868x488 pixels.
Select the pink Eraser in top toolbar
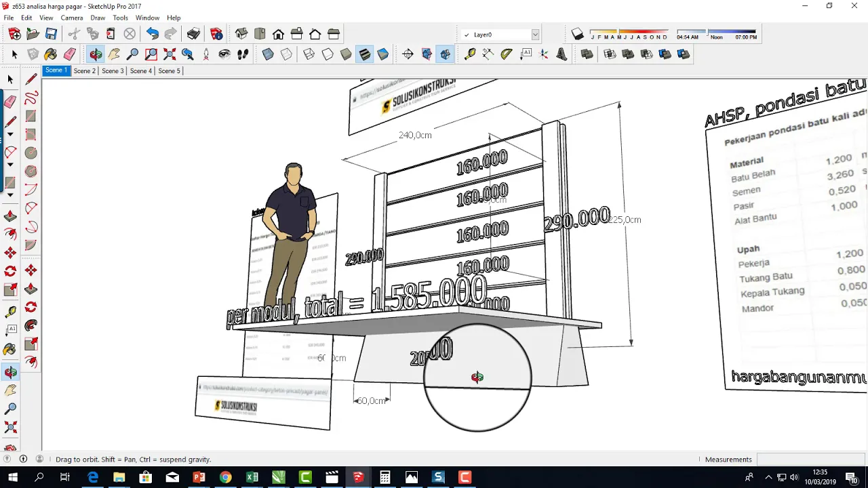(69, 54)
